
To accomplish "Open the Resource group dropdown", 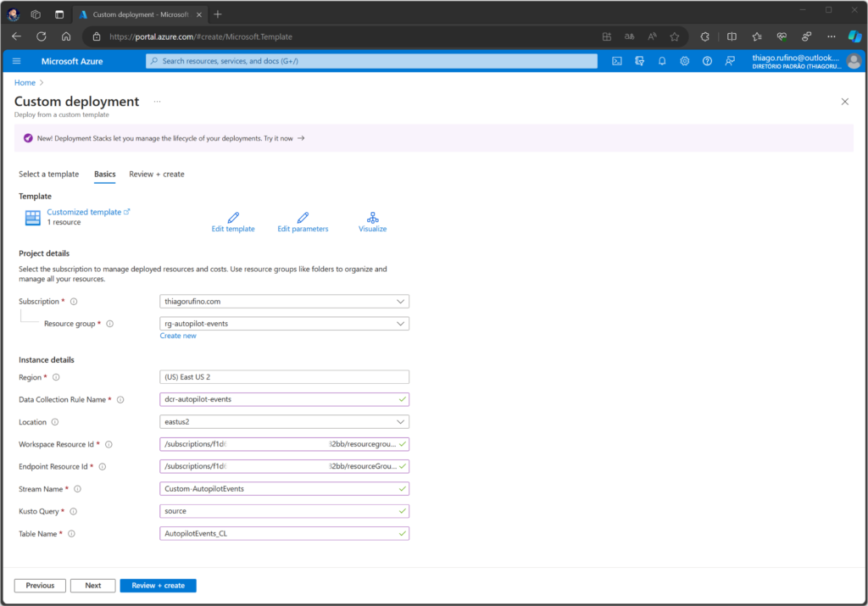I will click(x=284, y=323).
